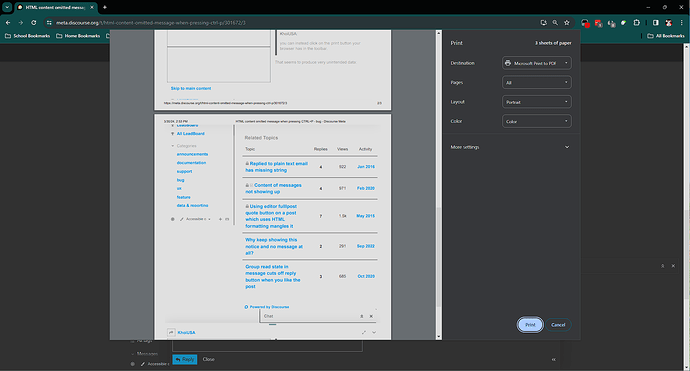Open the Destination dropdown
Image resolution: width=690 pixels, height=371 pixels.
pyautogui.click(x=536, y=63)
